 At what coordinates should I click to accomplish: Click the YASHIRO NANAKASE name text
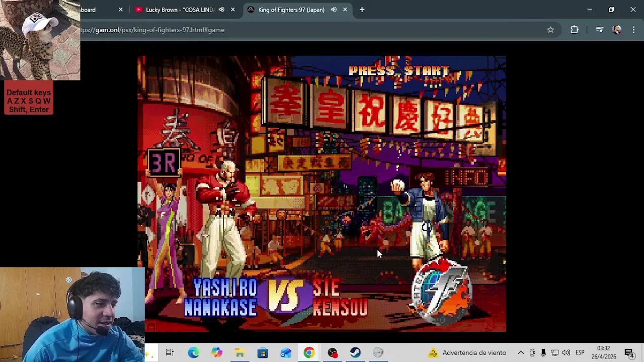pos(220,298)
